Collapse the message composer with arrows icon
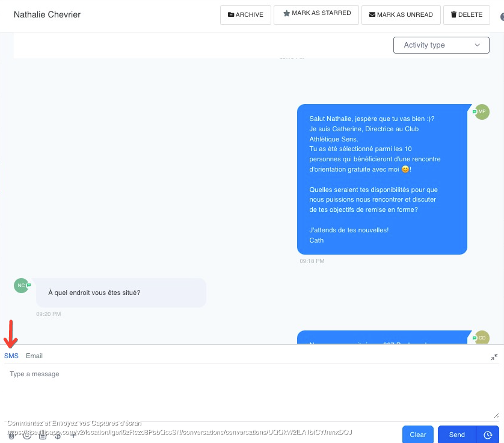The width and height of the screenshot is (504, 443). 494,357
